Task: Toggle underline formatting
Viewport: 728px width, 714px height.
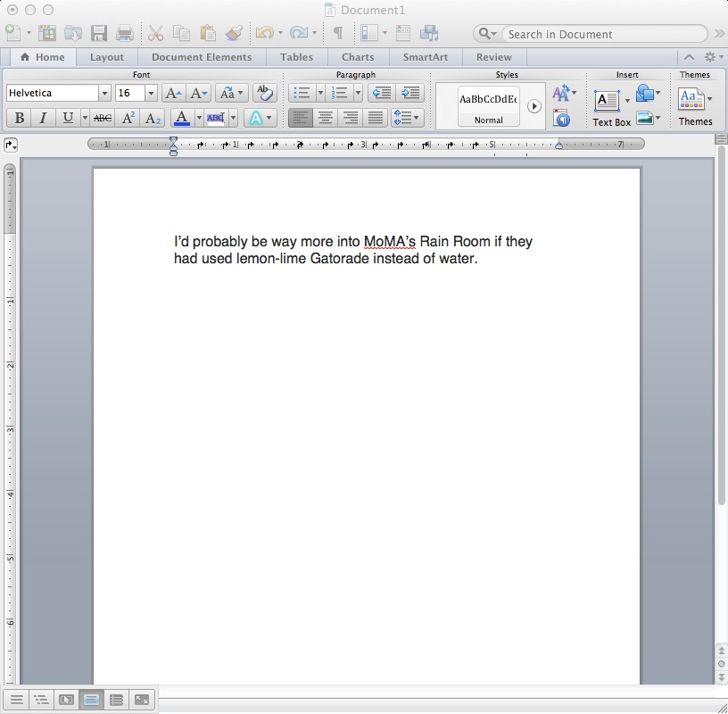Action: (x=68, y=118)
